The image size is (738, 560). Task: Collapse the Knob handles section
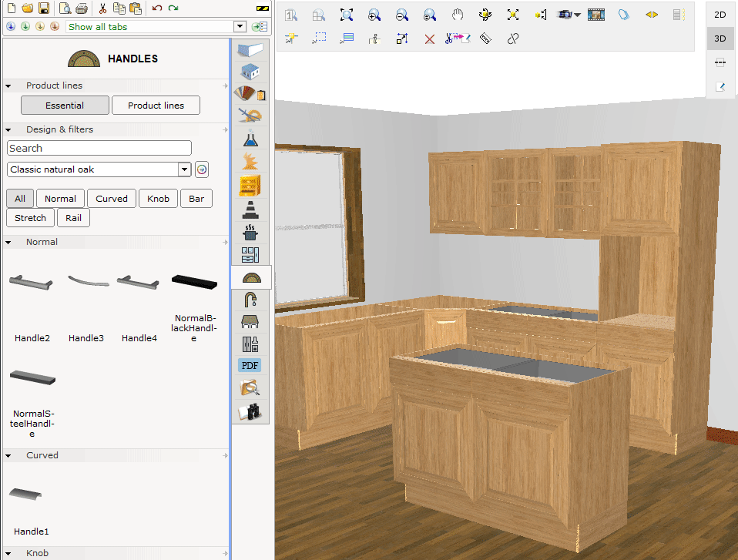(x=8, y=554)
